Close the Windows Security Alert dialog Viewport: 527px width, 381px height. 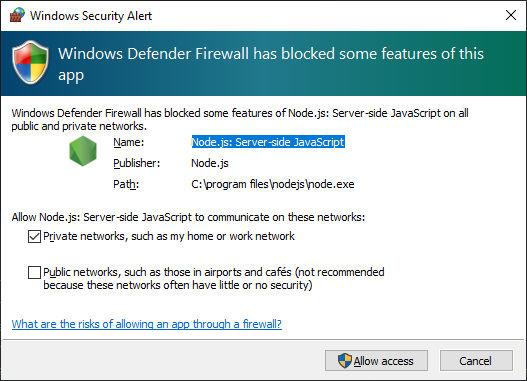point(511,15)
